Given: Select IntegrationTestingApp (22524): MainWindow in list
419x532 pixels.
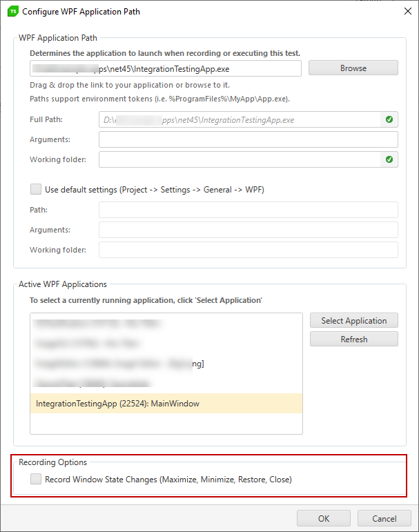Looking at the screenshot, I should pyautogui.click(x=166, y=404).
